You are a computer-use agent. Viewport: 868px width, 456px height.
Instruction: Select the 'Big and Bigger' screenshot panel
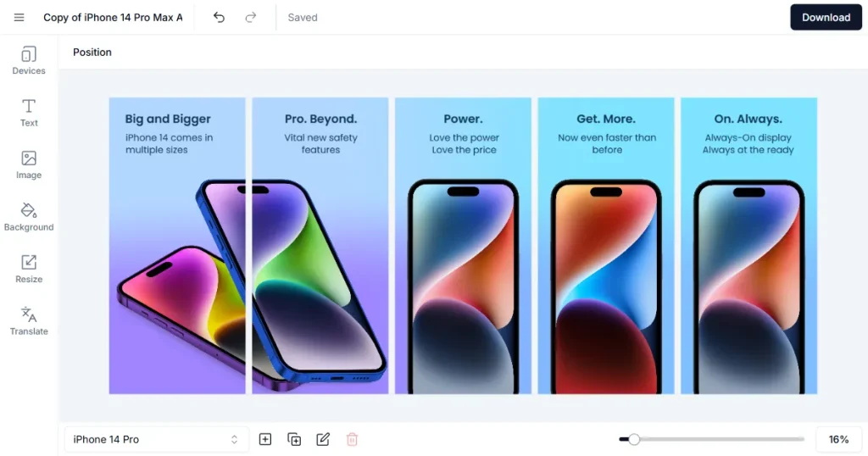point(177,246)
